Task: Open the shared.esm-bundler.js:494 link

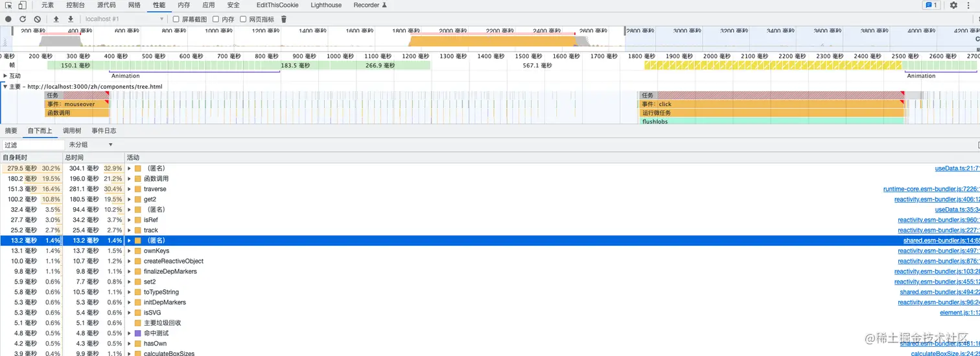Action: point(940,292)
